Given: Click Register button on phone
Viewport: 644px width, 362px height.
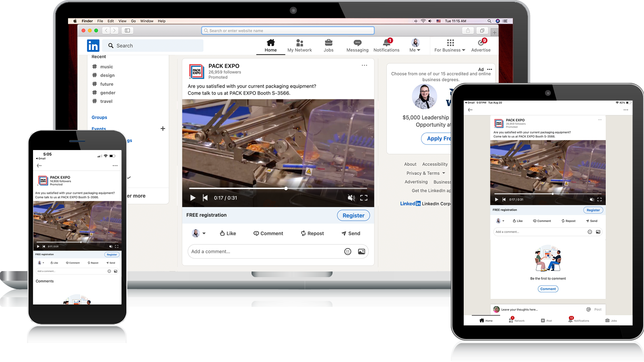Looking at the screenshot, I should click(112, 255).
